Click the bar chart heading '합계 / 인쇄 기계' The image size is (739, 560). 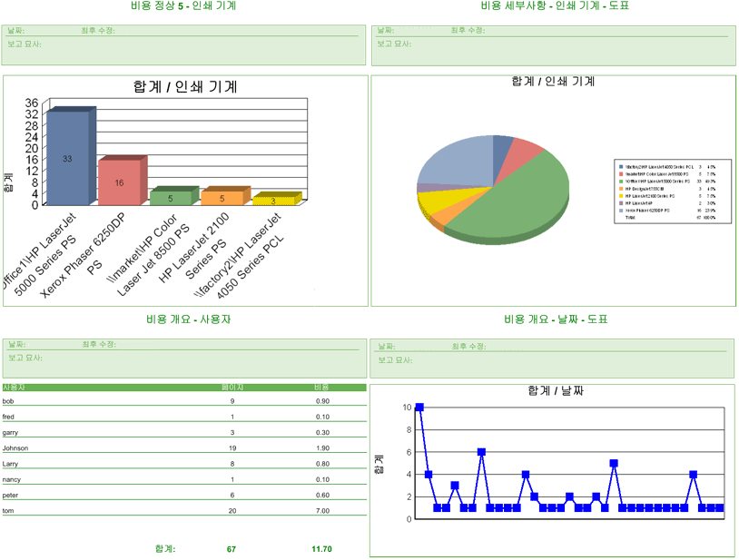(x=185, y=86)
